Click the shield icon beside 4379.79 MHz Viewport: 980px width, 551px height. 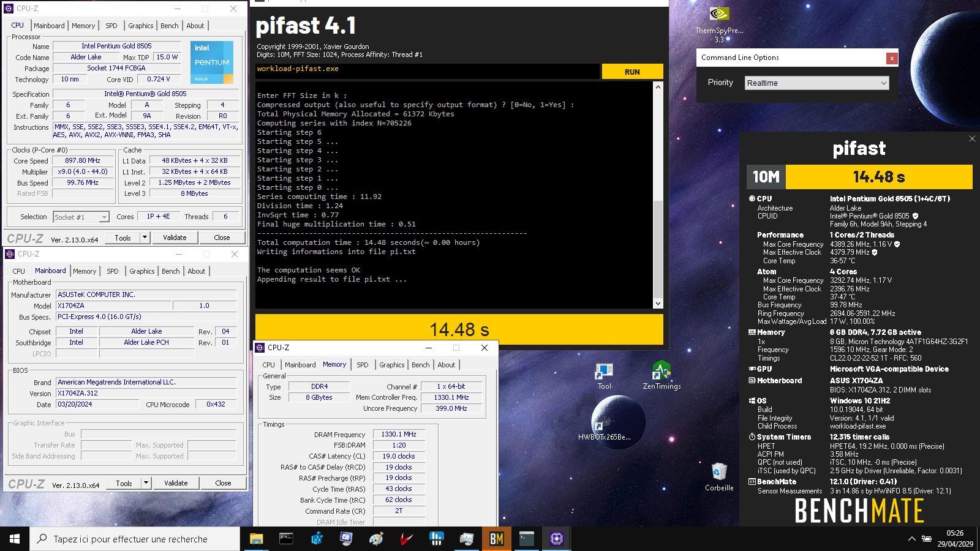coord(875,252)
